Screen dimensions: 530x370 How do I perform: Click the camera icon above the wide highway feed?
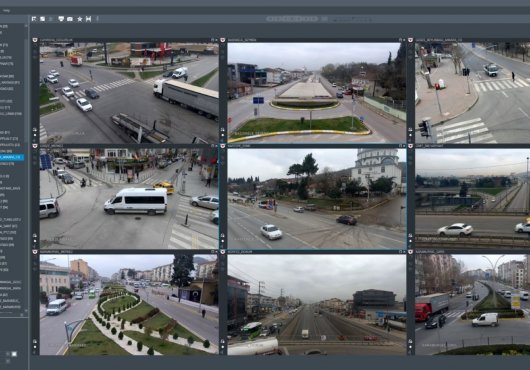222,252
